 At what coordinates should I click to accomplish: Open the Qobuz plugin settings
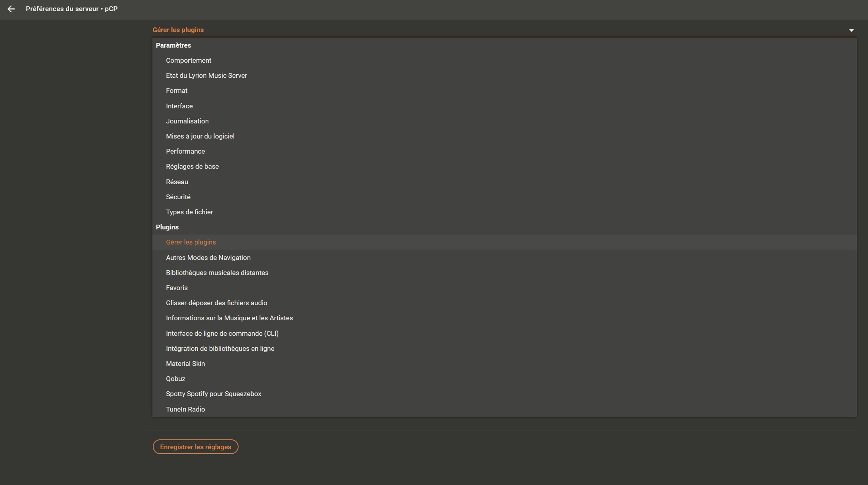175,379
